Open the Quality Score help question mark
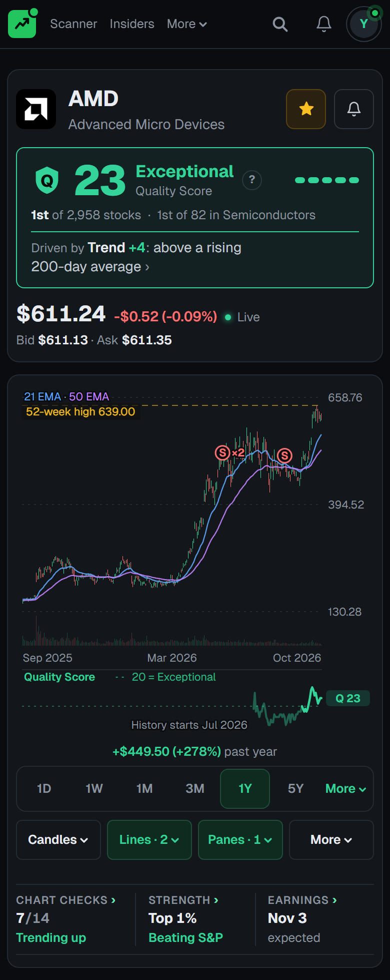Image resolution: width=390 pixels, height=980 pixels. click(252, 180)
